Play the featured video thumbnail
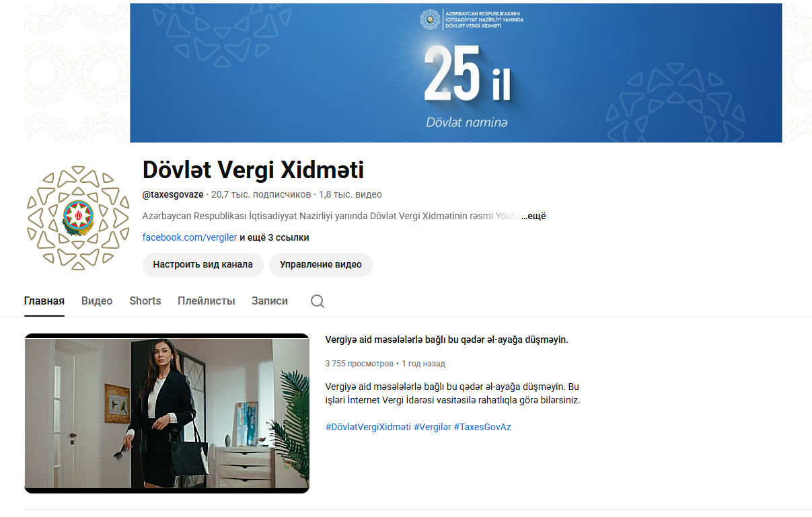Viewport: 812px width, 517px height. (x=167, y=413)
